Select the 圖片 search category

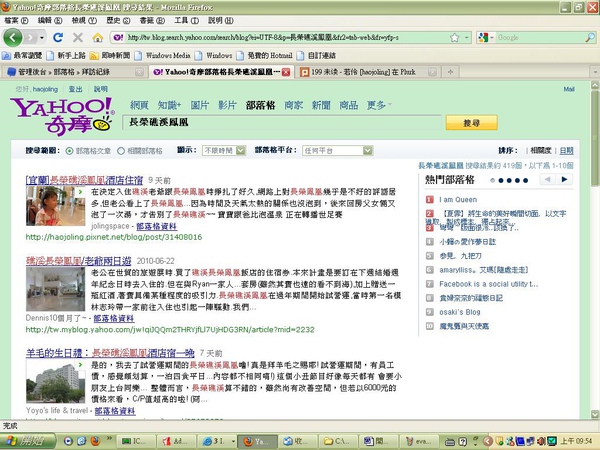coord(200,105)
